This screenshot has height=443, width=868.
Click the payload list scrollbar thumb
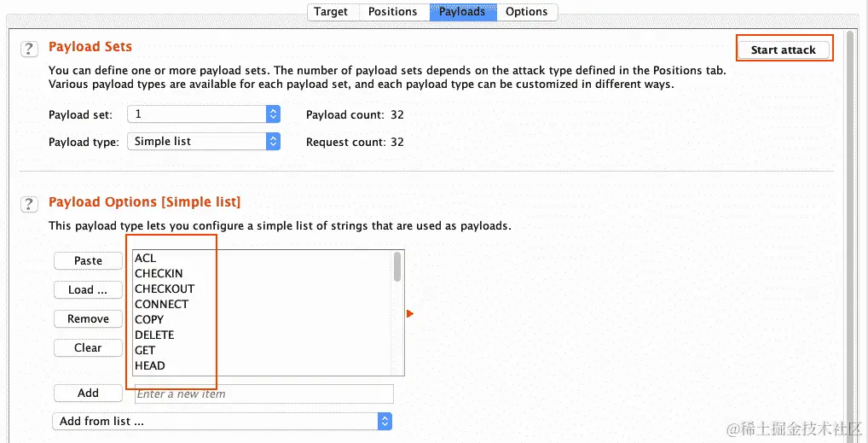397,267
